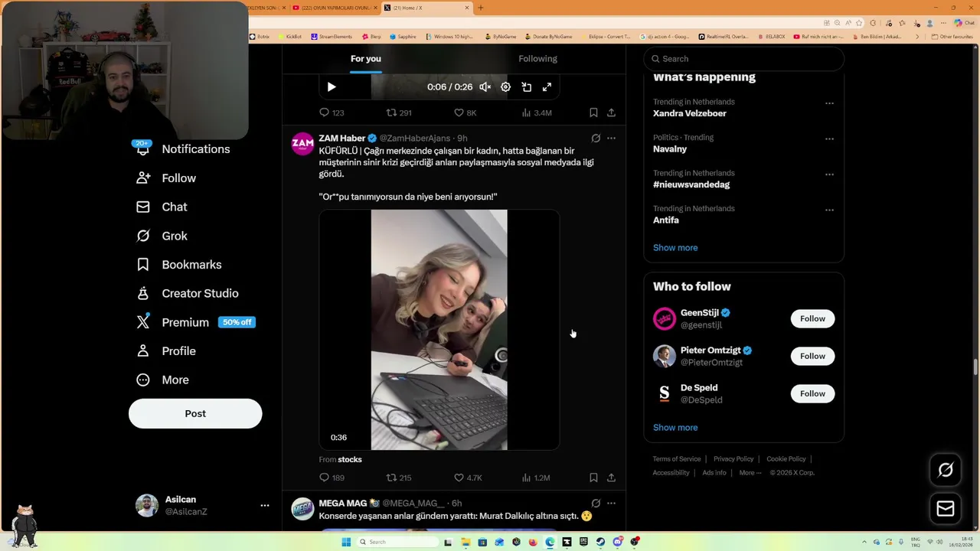Share the ZAM Haber post
This screenshot has width=980, height=551.
click(x=611, y=478)
